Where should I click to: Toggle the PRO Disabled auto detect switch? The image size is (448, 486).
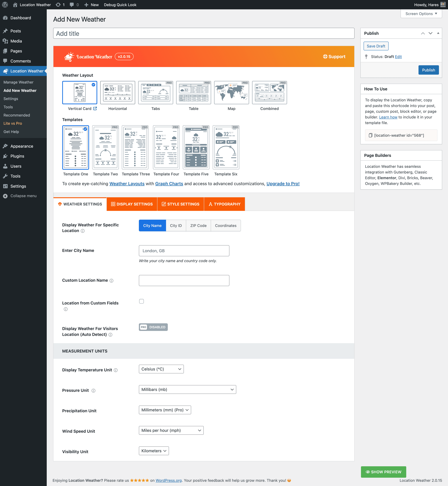click(x=153, y=327)
